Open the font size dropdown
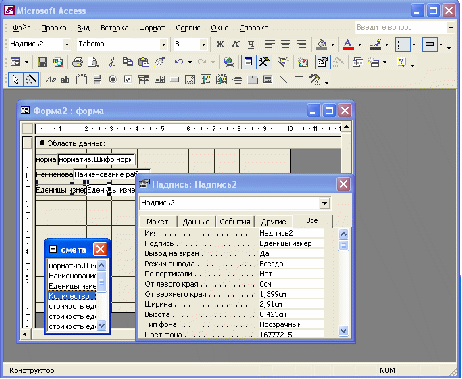This screenshot has height=379, width=462. click(x=203, y=44)
